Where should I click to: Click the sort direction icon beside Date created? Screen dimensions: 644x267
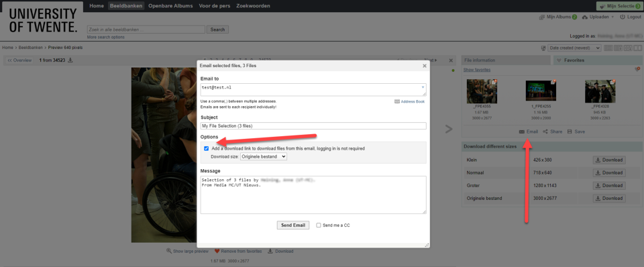(x=544, y=48)
